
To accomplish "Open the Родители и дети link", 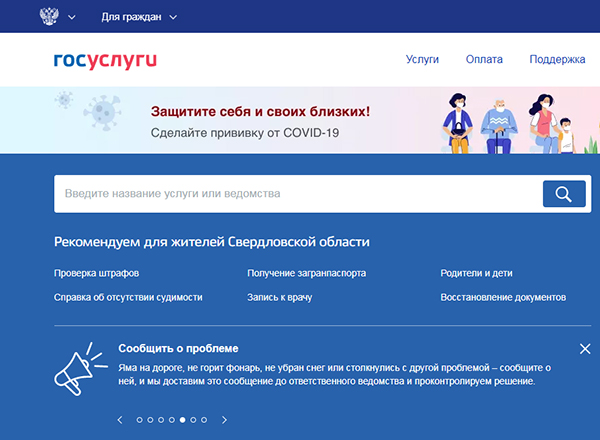I will click(x=476, y=273).
